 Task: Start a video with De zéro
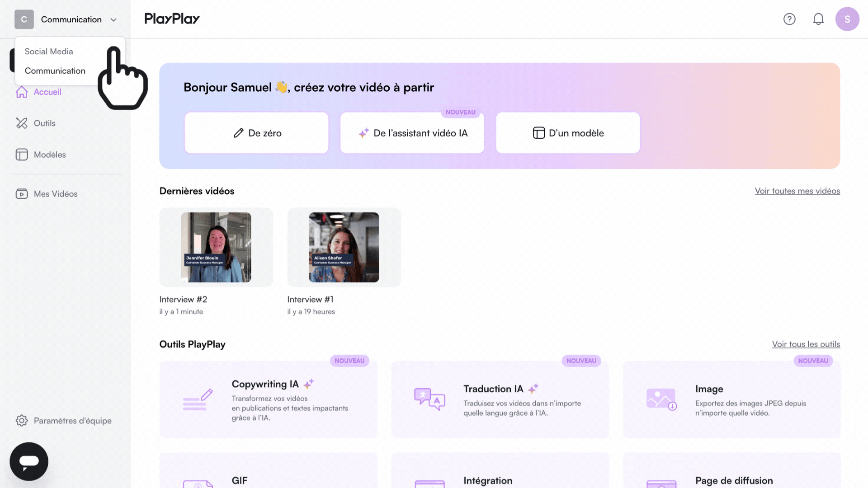click(x=256, y=133)
